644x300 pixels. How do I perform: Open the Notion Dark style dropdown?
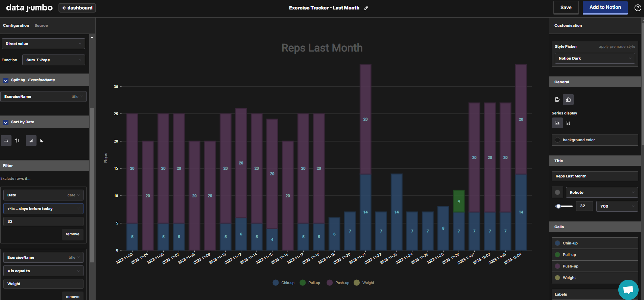pos(595,58)
